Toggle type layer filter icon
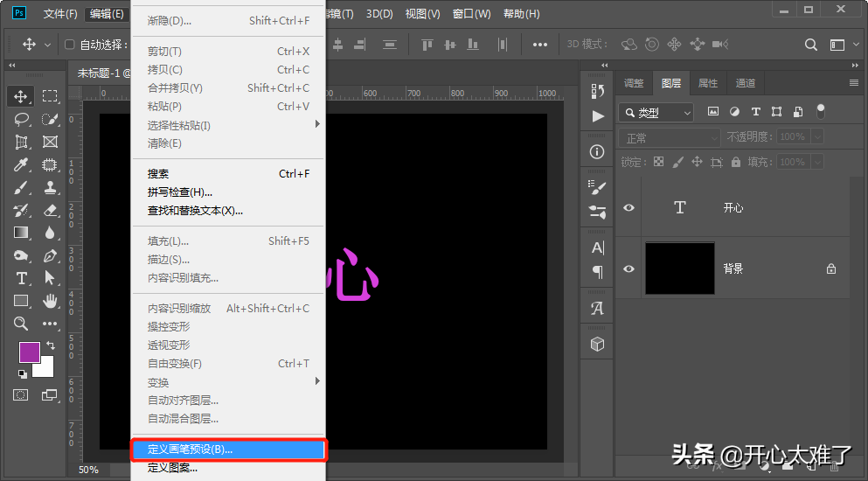Viewport: 868px width, 481px height. [x=755, y=112]
